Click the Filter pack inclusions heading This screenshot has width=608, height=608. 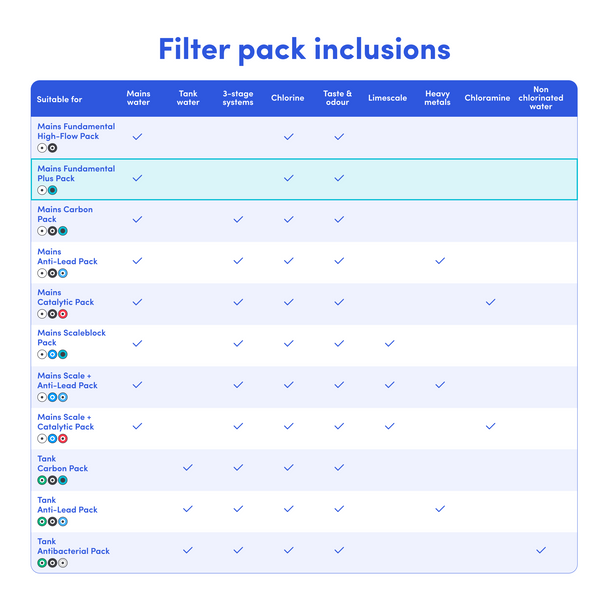304,50
